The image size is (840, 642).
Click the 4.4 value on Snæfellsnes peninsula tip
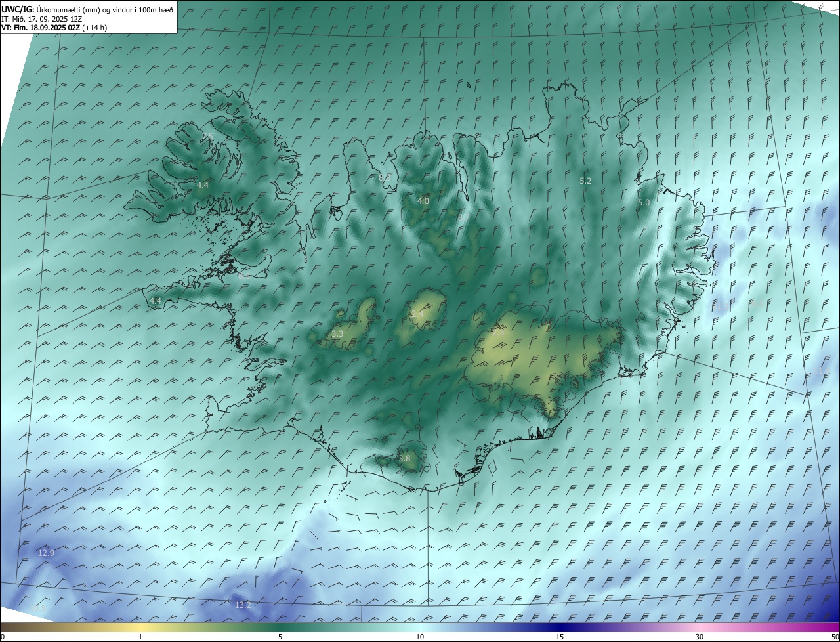[x=156, y=301]
